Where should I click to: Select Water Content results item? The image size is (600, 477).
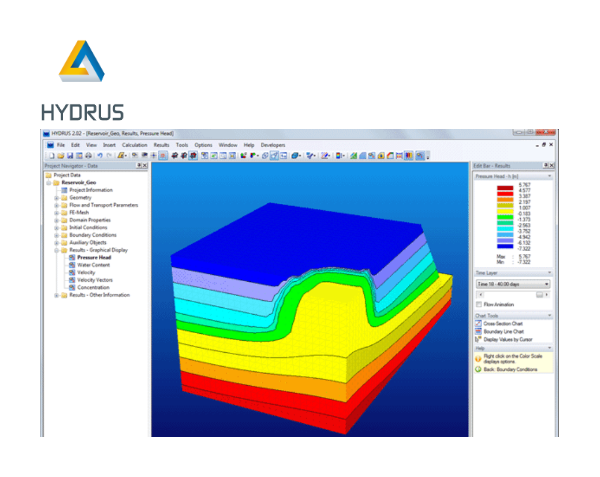(x=92, y=265)
